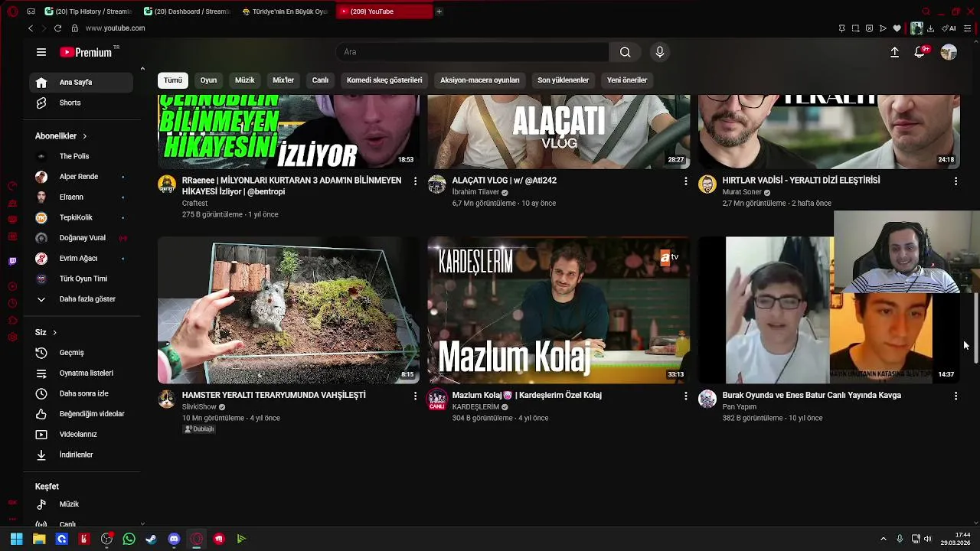Select the Canlı filter chip
Screen dimensions: 980x551
[320, 80]
